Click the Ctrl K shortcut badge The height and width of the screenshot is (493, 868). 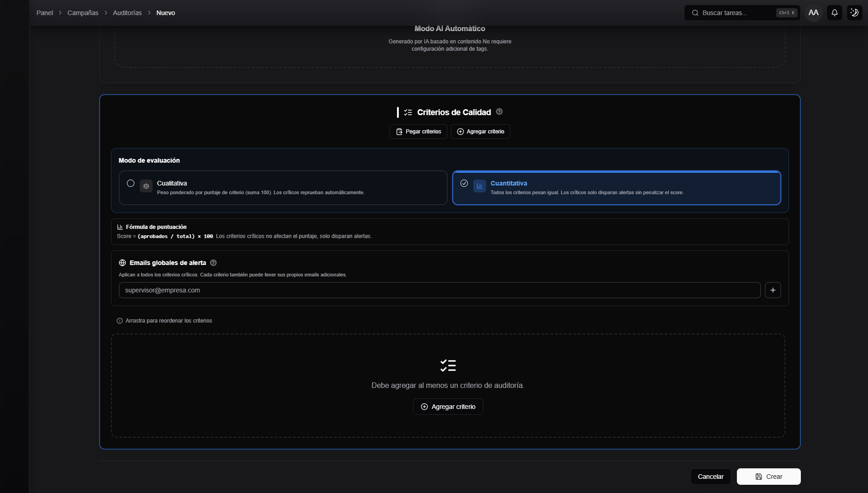coord(787,13)
